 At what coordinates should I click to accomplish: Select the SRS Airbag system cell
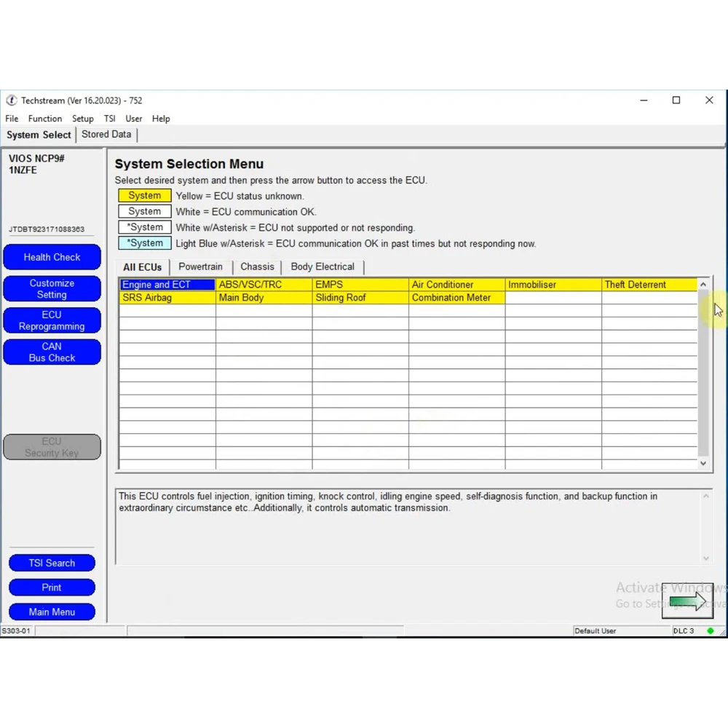[x=167, y=298]
